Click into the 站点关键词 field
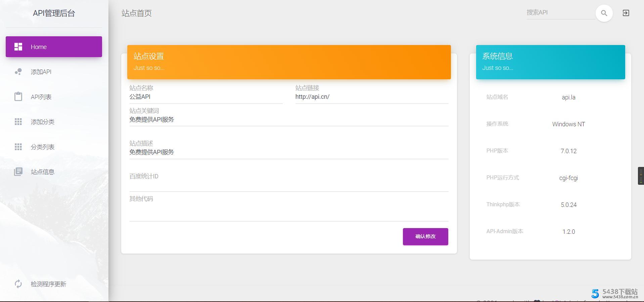 pyautogui.click(x=288, y=120)
